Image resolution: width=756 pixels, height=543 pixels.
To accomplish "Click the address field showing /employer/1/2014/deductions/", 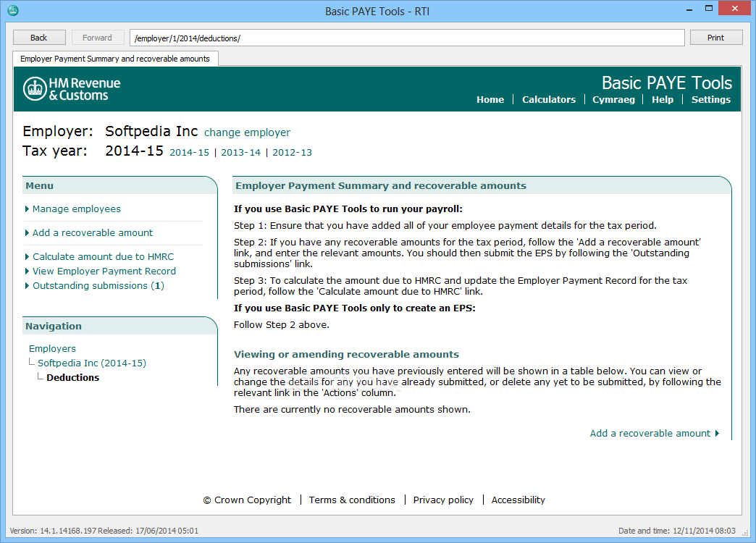I will tap(407, 38).
